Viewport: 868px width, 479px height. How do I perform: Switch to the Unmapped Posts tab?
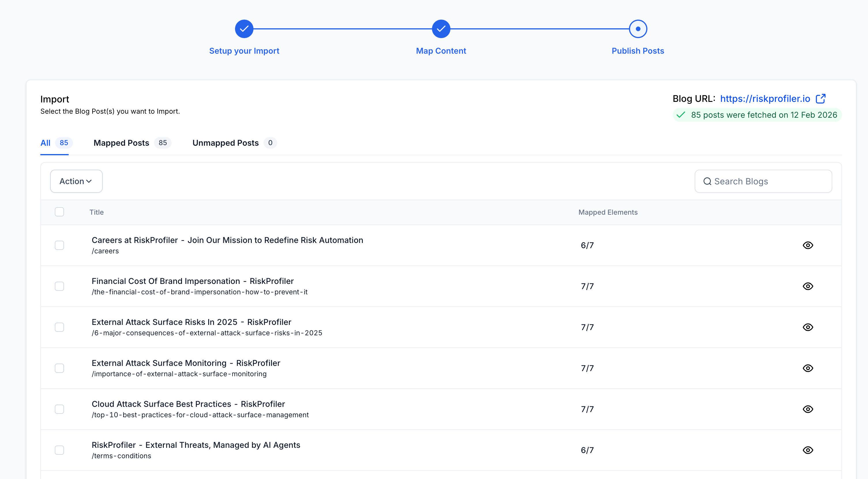tap(226, 143)
